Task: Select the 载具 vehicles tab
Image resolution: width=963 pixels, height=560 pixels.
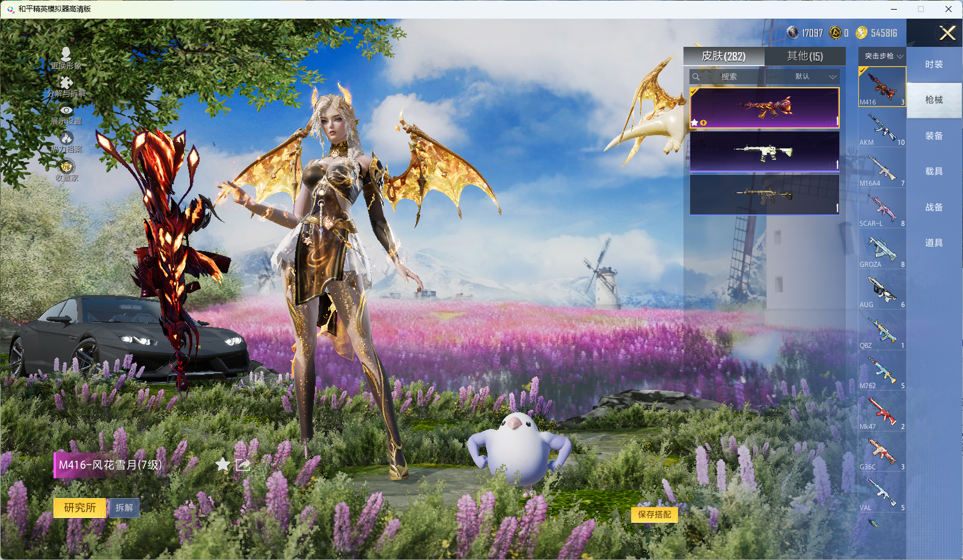Action: (x=934, y=171)
